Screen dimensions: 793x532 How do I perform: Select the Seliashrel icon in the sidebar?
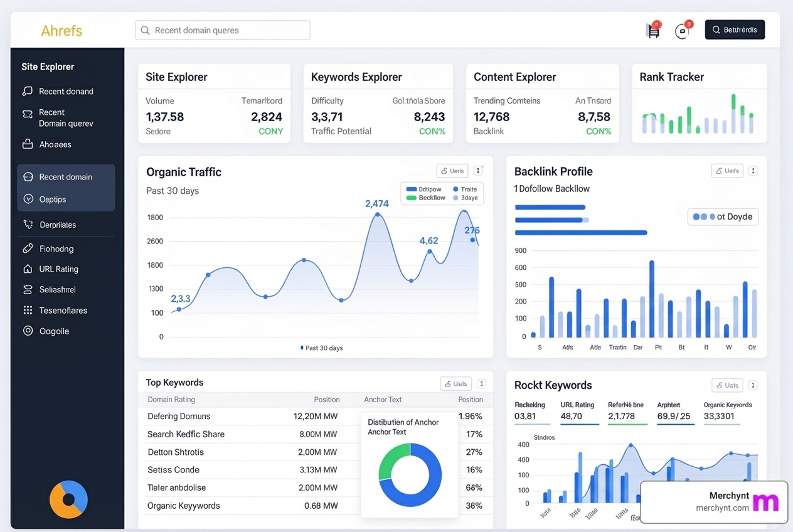coord(27,289)
